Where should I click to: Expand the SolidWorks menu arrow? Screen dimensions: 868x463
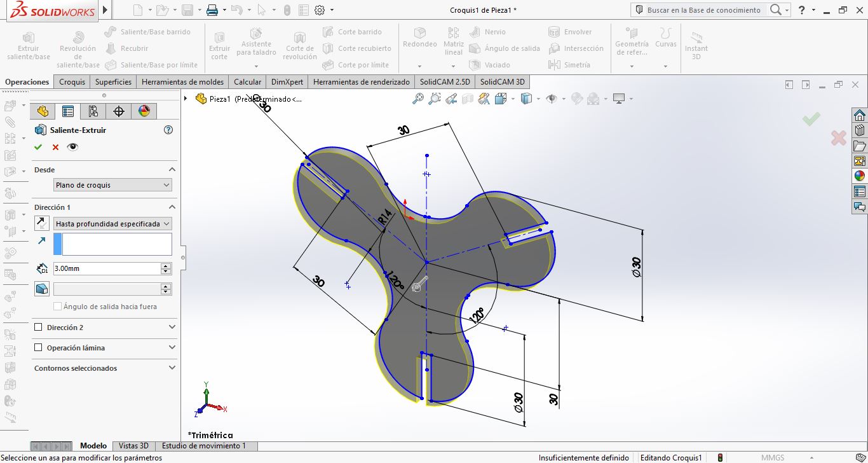click(105, 10)
